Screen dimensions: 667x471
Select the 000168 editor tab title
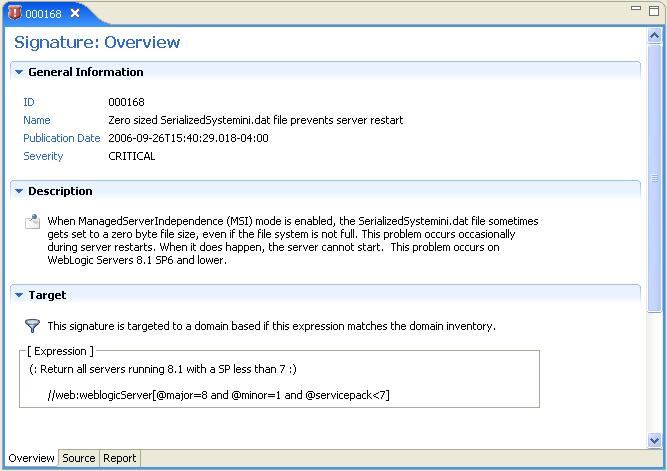[43, 14]
